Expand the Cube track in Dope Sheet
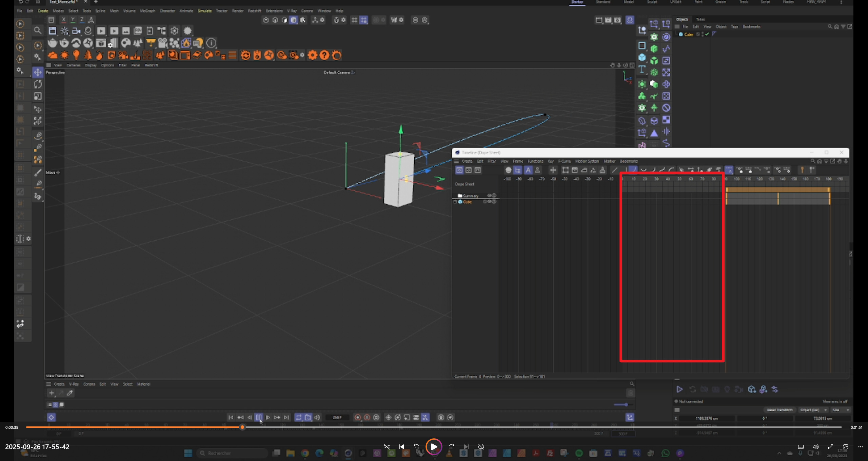This screenshot has height=461, width=868. (455, 202)
